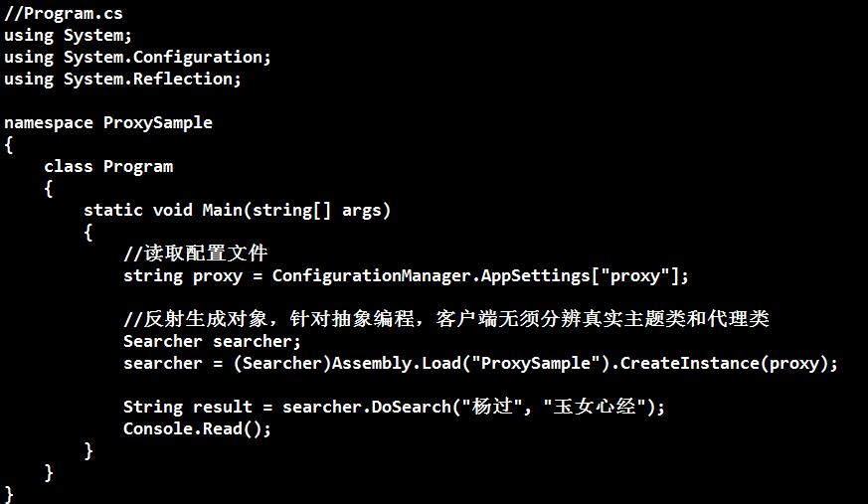Click the Console.Read() statement

197,428
